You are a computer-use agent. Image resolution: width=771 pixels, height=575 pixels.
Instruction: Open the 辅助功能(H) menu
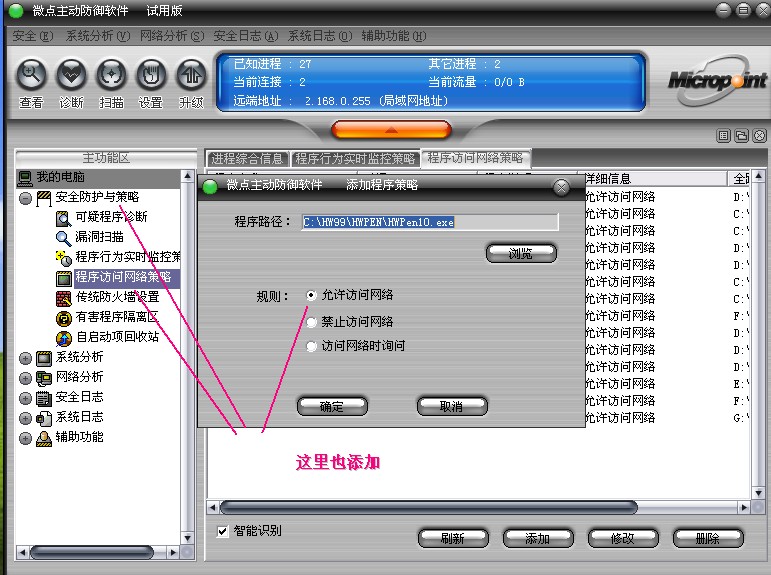[394, 36]
